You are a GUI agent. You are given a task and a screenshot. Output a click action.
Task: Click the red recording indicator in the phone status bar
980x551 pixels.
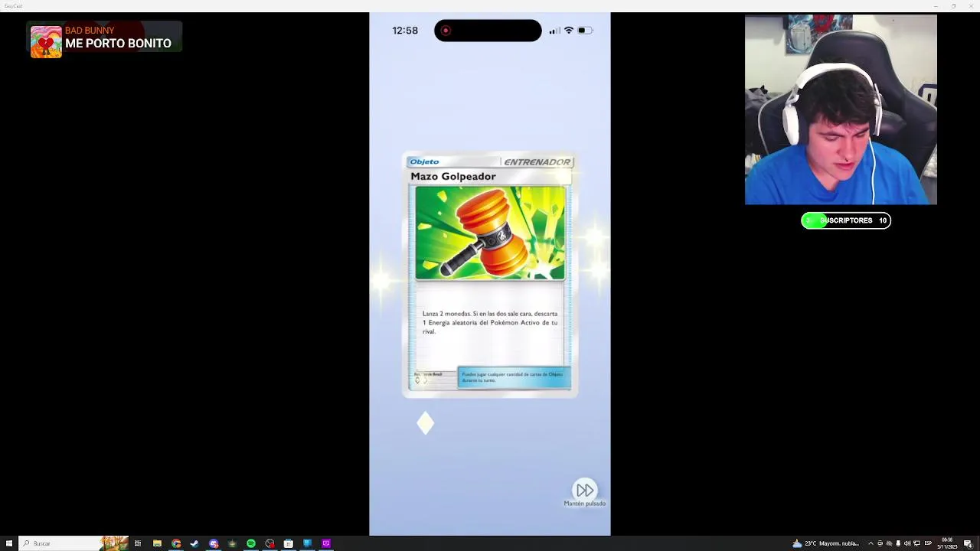click(446, 31)
